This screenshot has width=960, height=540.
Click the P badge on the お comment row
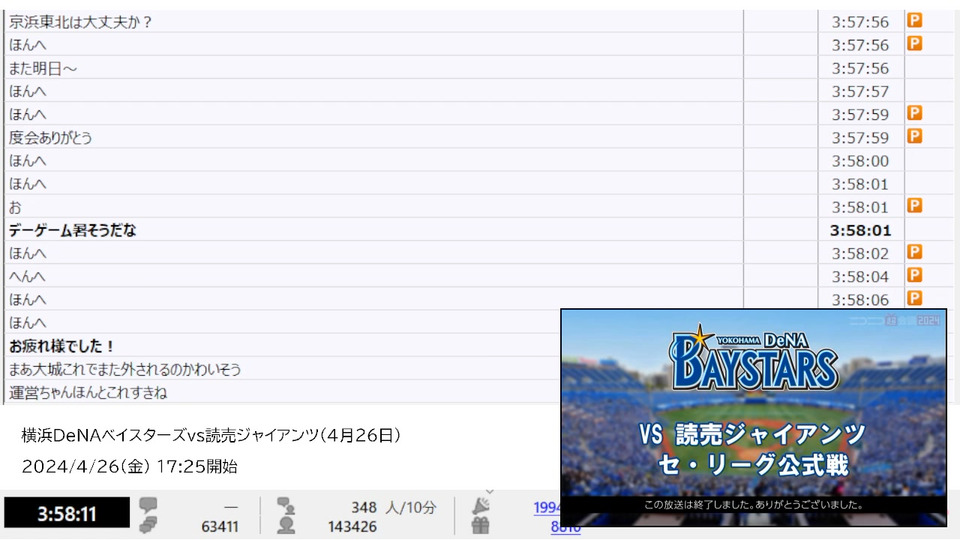pyautogui.click(x=915, y=206)
